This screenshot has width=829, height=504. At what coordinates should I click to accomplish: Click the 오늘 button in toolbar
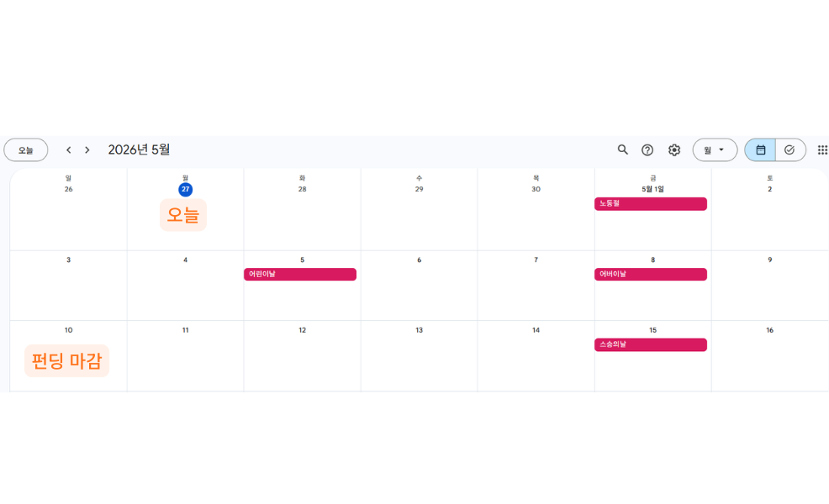pos(26,150)
